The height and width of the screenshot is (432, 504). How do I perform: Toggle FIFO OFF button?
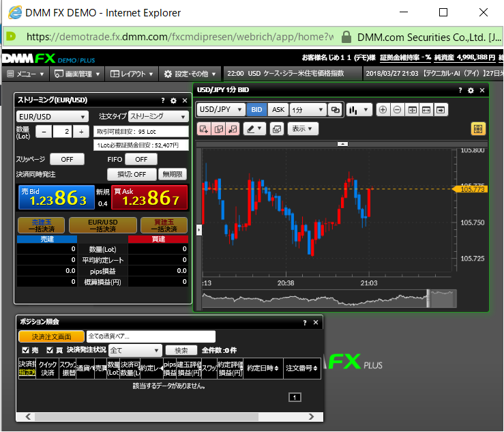pos(141,159)
